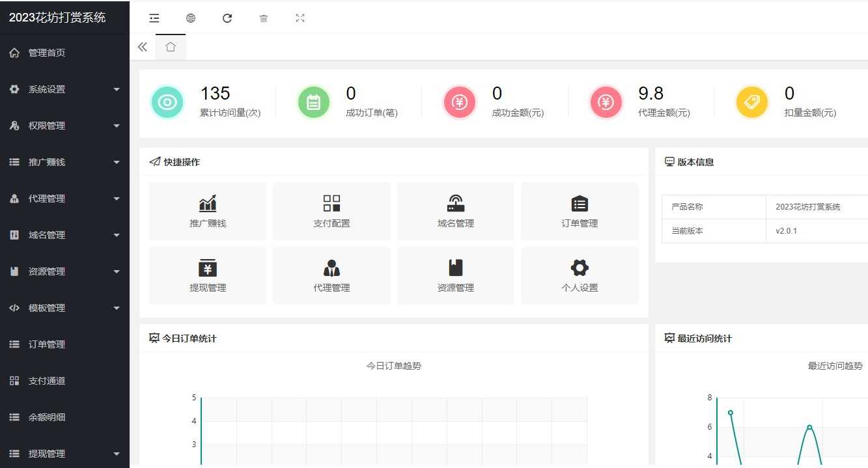The width and height of the screenshot is (868, 468).
Task: Click the list icon beside sidebar 推广赚钱
Action: tap(14, 162)
